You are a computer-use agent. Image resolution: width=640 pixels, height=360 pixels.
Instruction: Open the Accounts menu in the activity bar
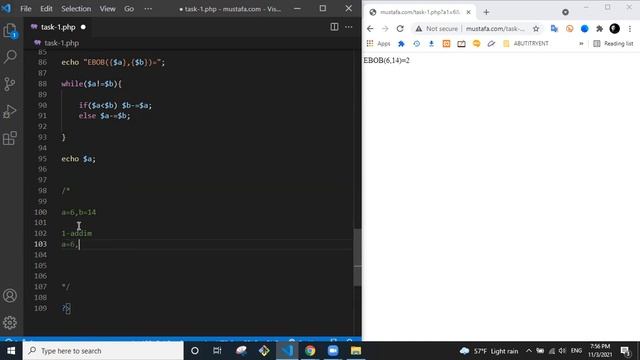pos(10,296)
